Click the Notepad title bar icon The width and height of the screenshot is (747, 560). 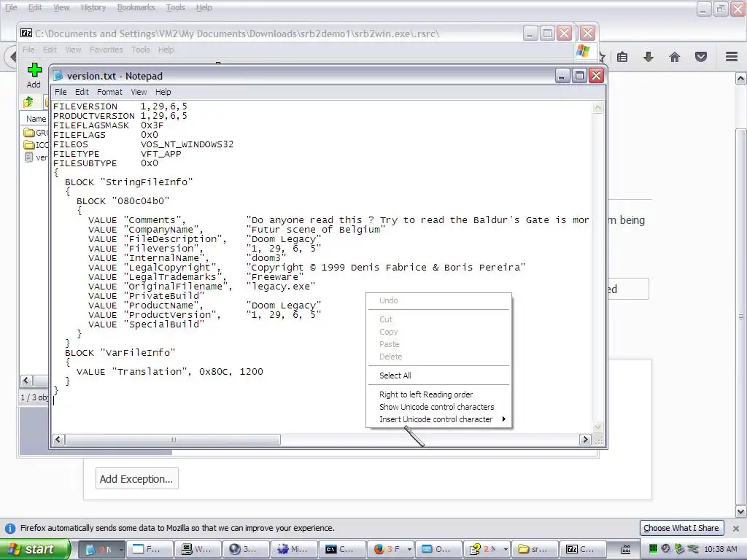click(58, 76)
